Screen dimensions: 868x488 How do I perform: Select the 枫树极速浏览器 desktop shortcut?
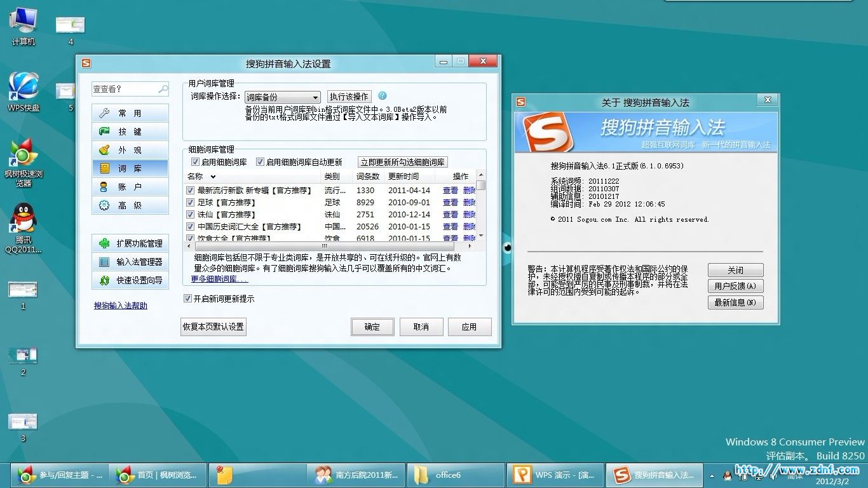coord(24,162)
